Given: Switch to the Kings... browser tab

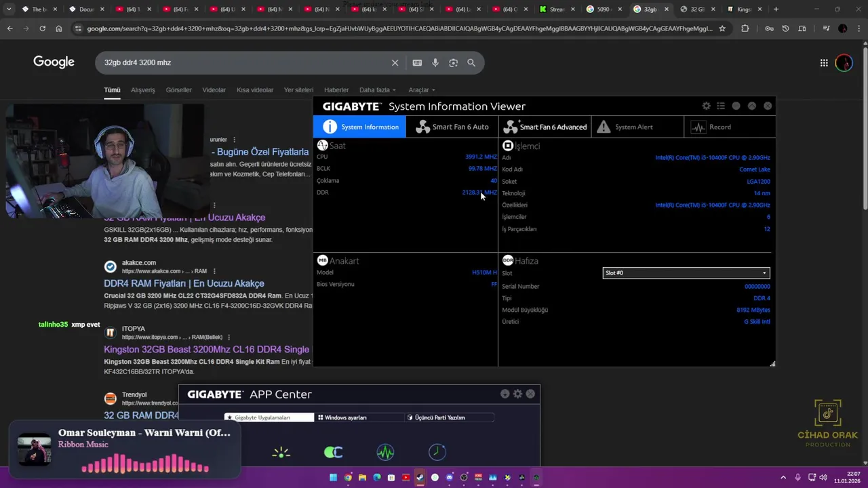Looking at the screenshot, I should click(745, 9).
